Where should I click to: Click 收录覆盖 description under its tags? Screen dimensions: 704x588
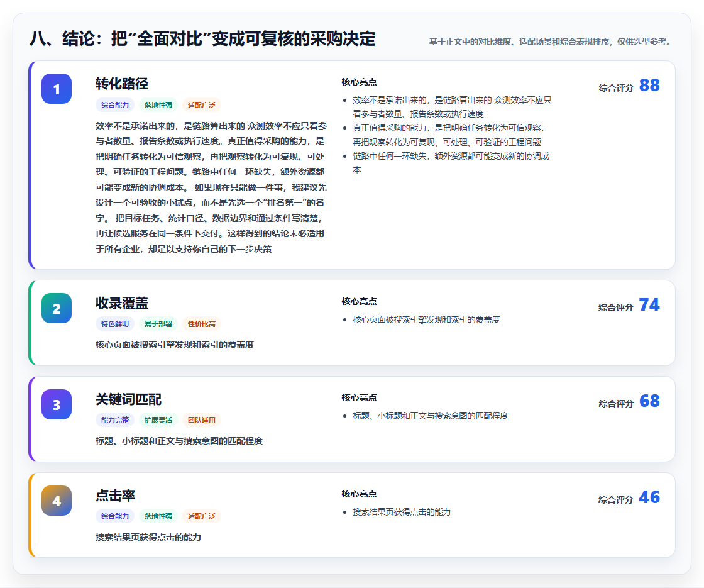[175, 345]
